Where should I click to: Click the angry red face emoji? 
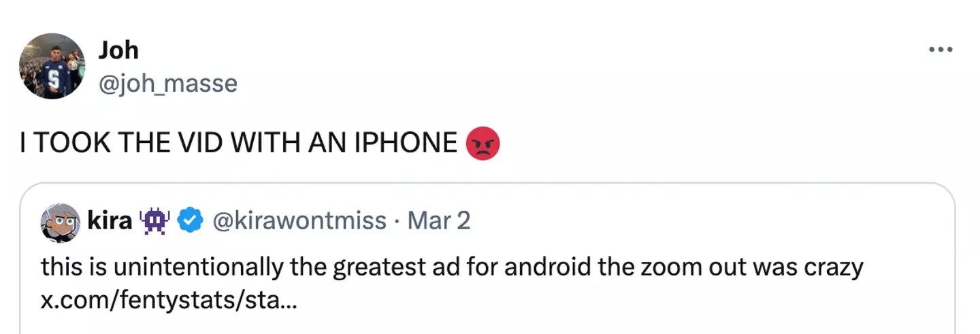pos(483,144)
